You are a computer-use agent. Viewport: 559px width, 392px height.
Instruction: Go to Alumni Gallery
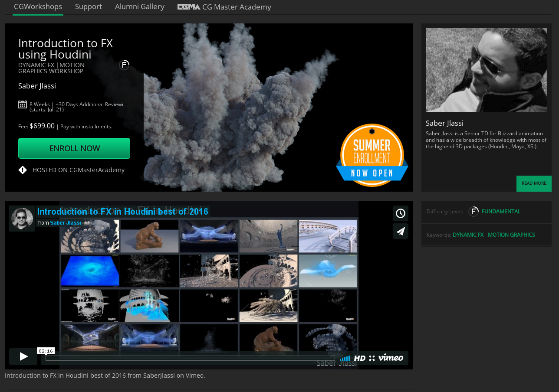tap(140, 7)
